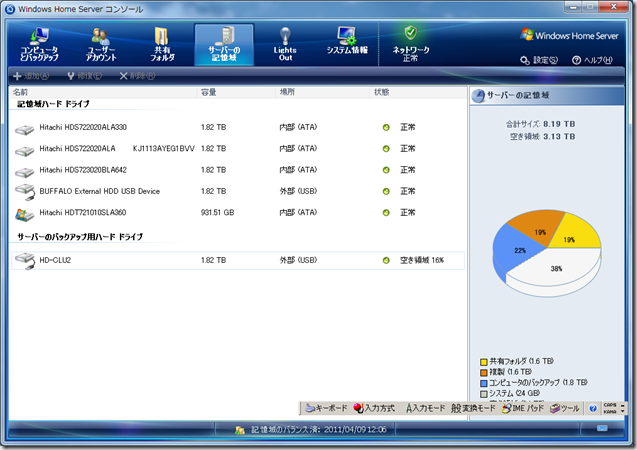Toggle the IME CAPS KANA indicator
Image resolution: width=637 pixels, height=450 pixels.
pos(610,408)
